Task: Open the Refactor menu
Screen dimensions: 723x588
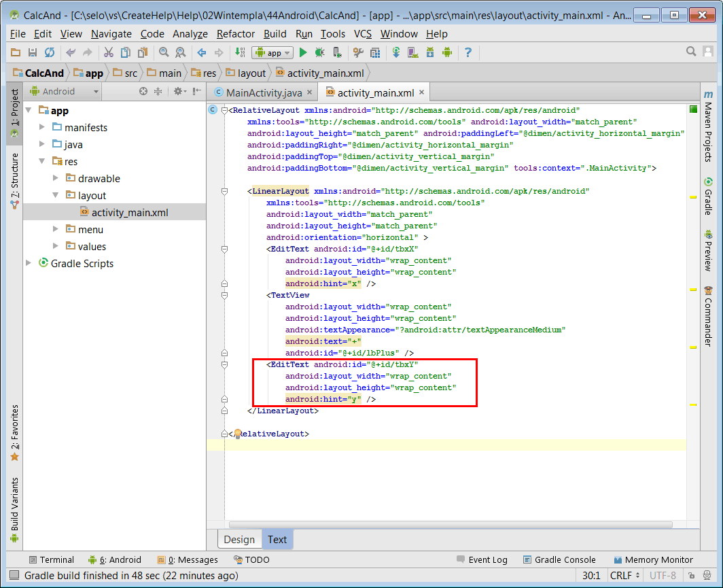Action: (x=236, y=34)
